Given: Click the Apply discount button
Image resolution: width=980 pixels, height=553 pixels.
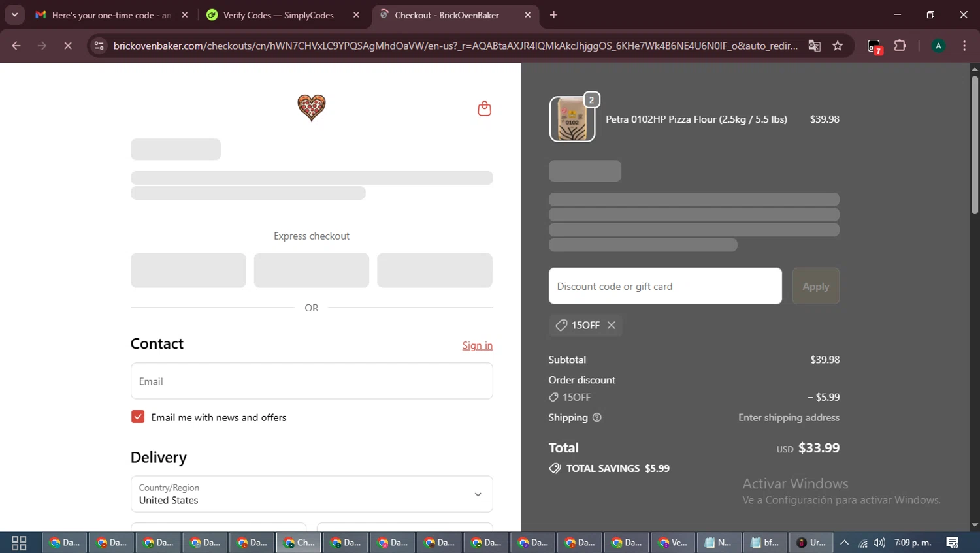Looking at the screenshot, I should coord(816,286).
